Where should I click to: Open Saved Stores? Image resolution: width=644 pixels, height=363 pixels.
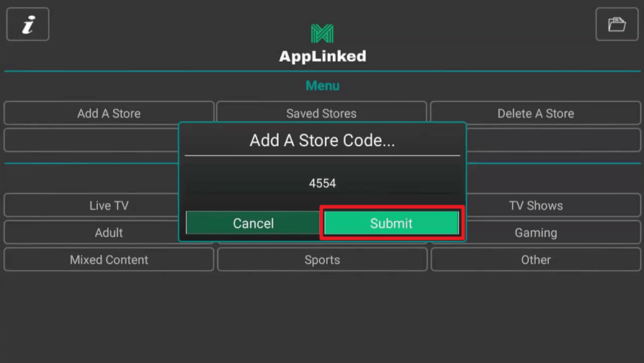[321, 112]
